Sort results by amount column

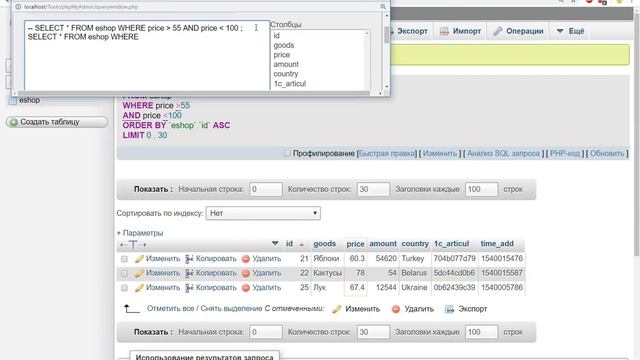tap(383, 244)
